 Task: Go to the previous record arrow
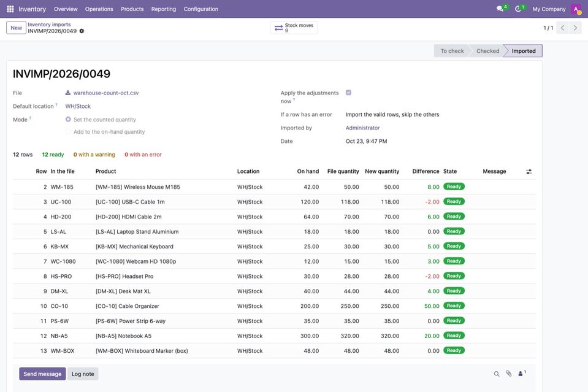point(562,28)
